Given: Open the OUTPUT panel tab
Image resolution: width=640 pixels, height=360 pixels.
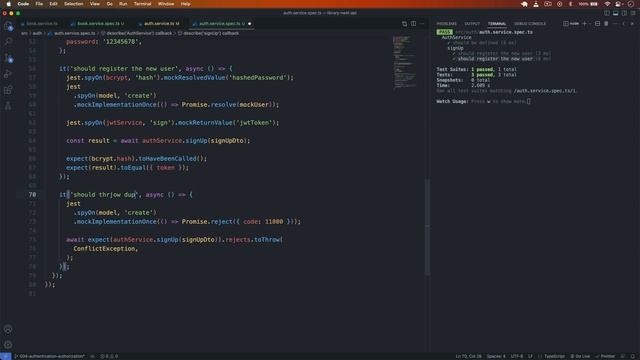Looking at the screenshot, I should click(472, 24).
